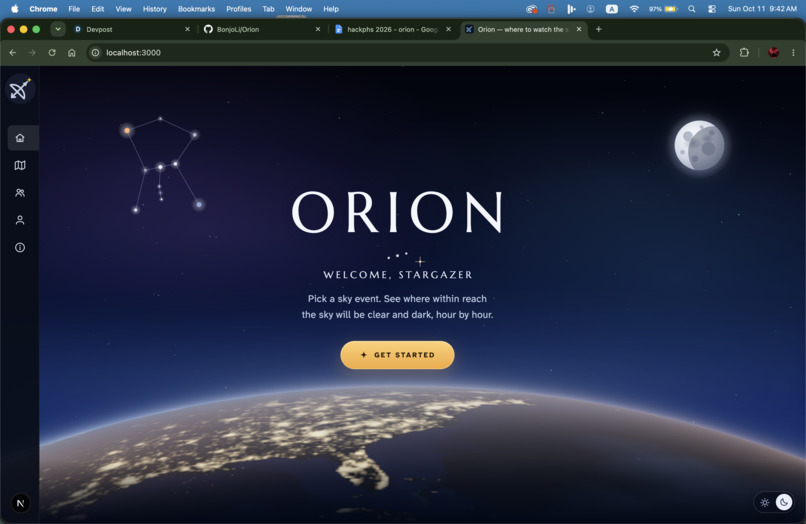Image resolution: width=806 pixels, height=524 pixels.
Task: Close the Devpost tab
Action: click(x=187, y=29)
